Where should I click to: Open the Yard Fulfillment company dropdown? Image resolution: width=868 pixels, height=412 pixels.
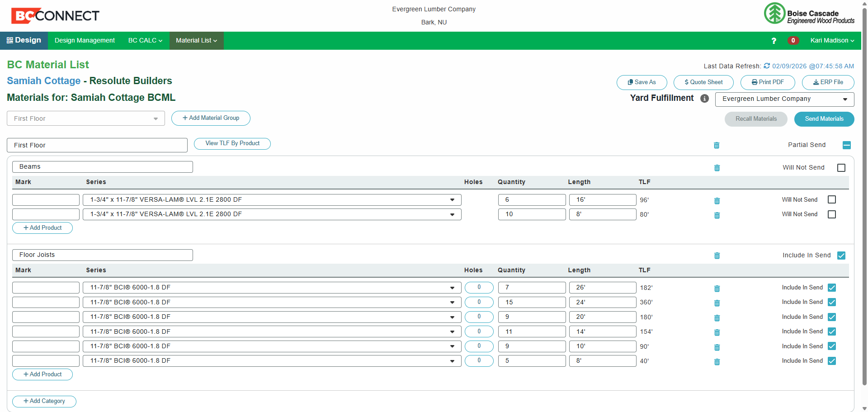coord(784,99)
